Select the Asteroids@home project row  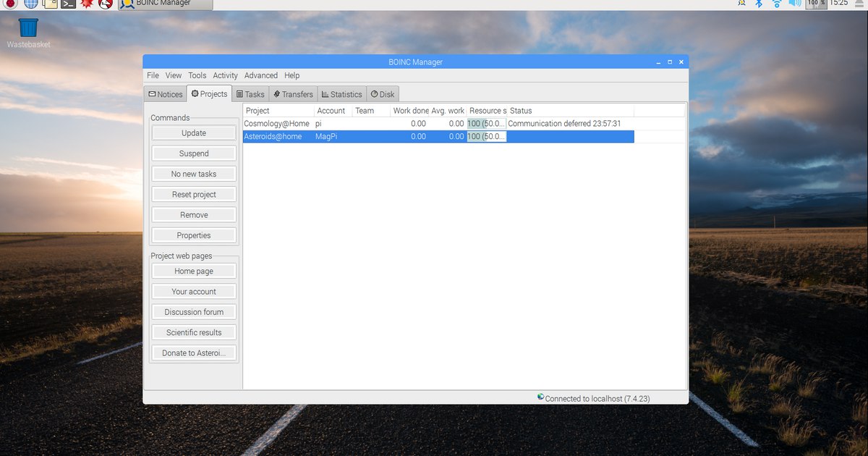coord(439,136)
